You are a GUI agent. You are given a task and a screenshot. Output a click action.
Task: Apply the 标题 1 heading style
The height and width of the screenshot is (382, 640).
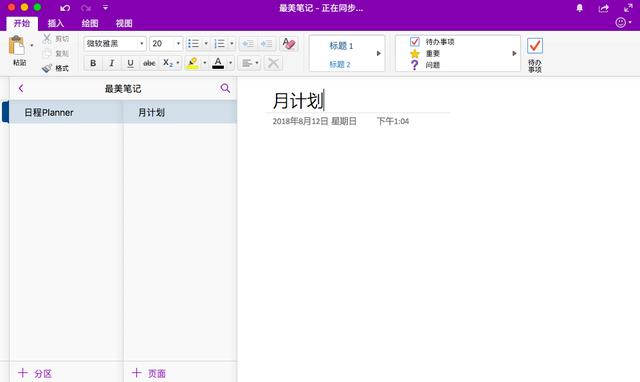pyautogui.click(x=341, y=46)
